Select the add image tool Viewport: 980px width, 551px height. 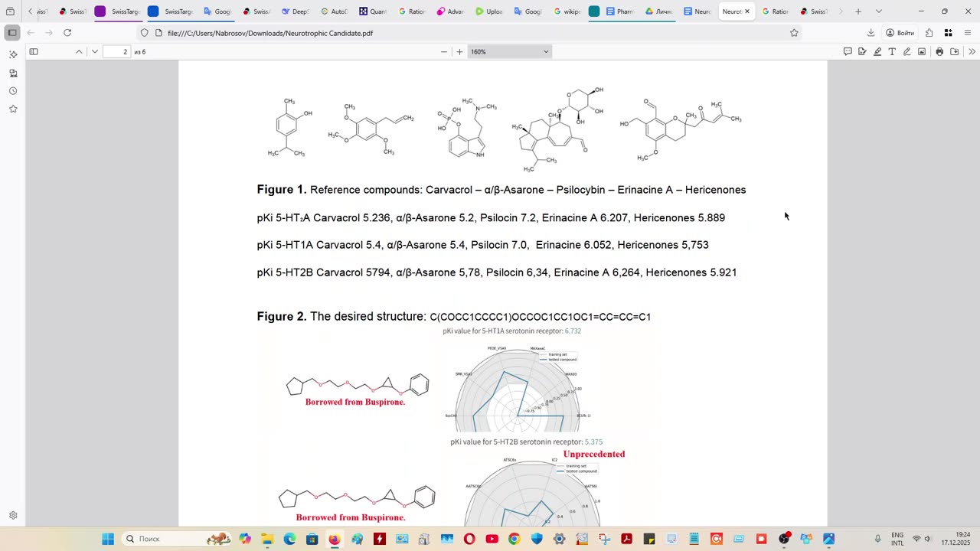click(922, 51)
